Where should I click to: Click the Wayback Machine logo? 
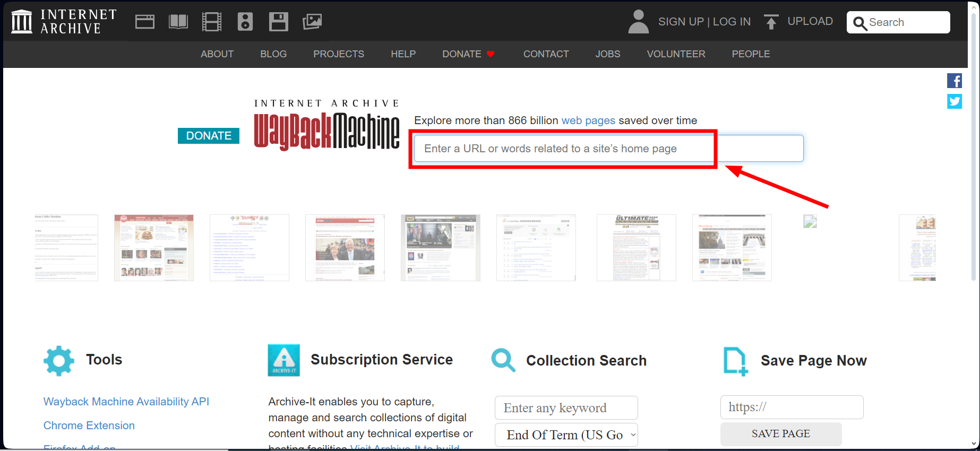pos(326,125)
